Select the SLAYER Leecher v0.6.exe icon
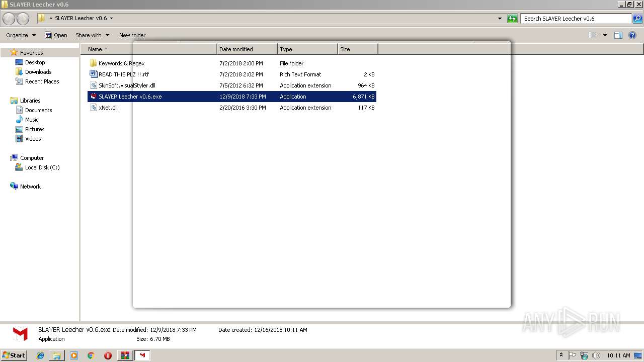 coord(93,97)
